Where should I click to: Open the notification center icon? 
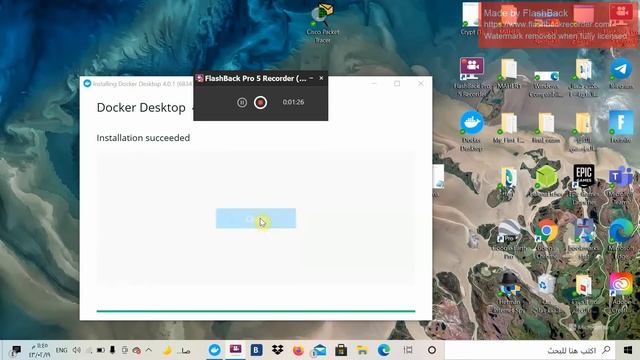pyautogui.click(x=16, y=350)
